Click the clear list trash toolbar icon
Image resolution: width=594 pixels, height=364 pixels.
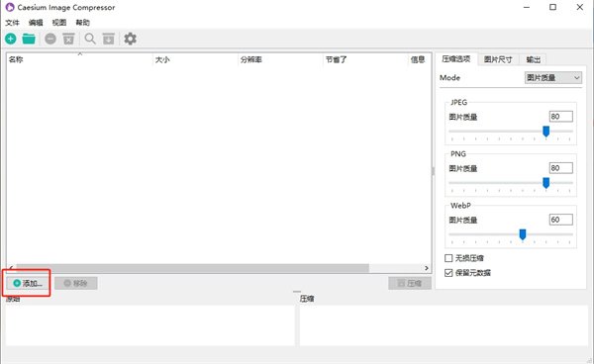68,39
